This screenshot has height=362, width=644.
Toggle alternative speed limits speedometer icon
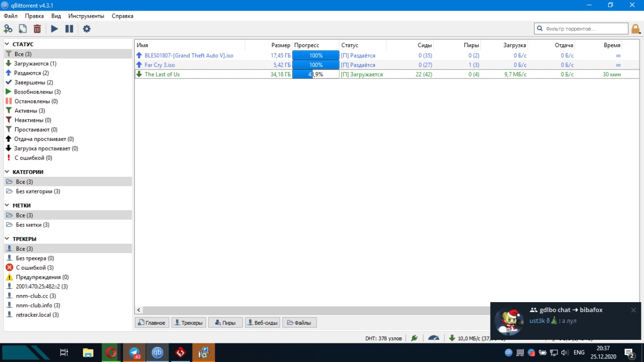point(434,338)
